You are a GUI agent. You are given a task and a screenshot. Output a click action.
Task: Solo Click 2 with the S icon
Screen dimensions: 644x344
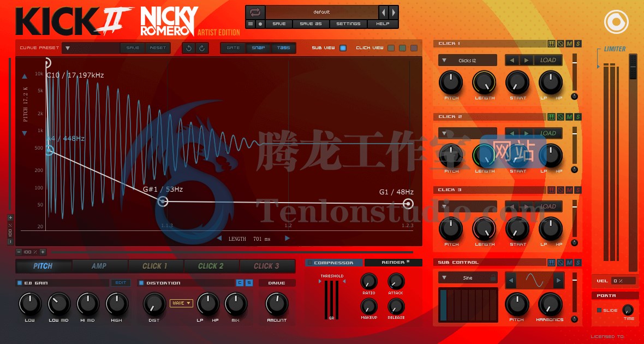click(x=578, y=117)
